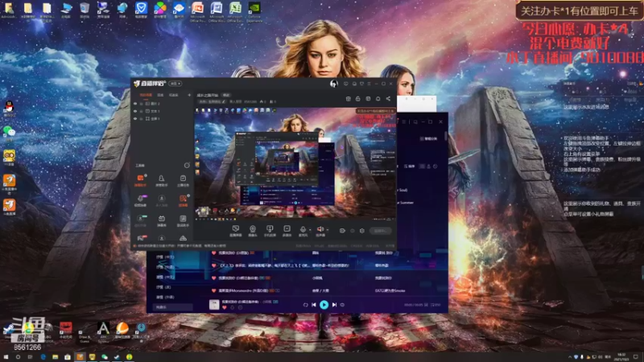
Task: Unlike the song with Moromondro in its title
Action: click(x=213, y=290)
